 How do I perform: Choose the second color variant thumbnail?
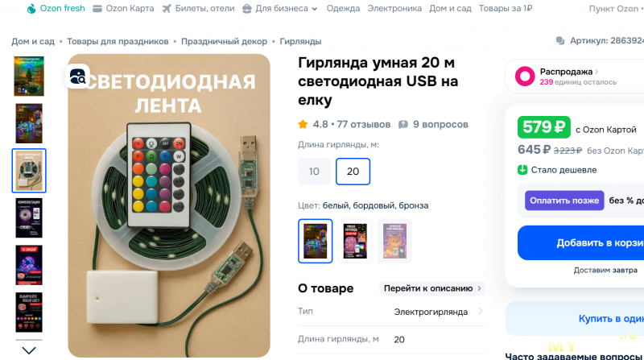(x=355, y=241)
